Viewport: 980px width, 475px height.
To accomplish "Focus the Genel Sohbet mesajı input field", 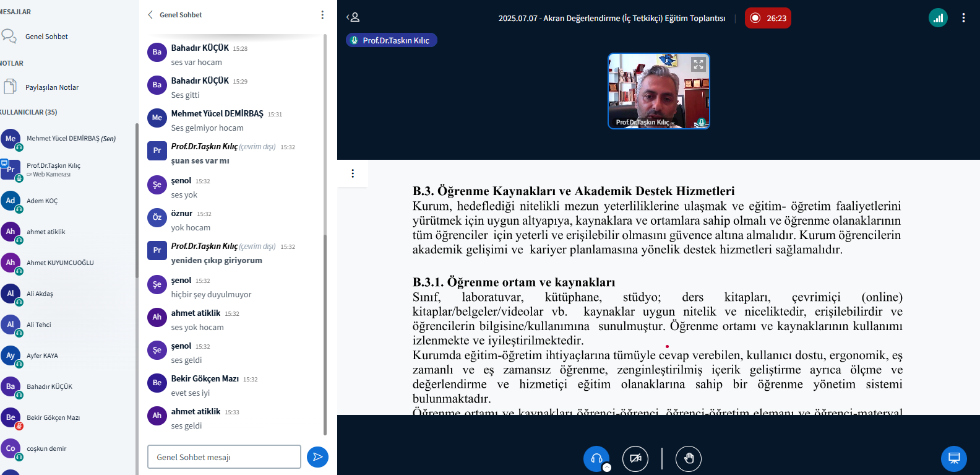I will [x=224, y=457].
